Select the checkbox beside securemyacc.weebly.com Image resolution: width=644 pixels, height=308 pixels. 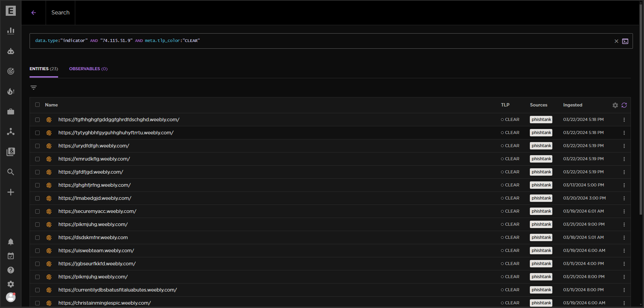point(37,211)
